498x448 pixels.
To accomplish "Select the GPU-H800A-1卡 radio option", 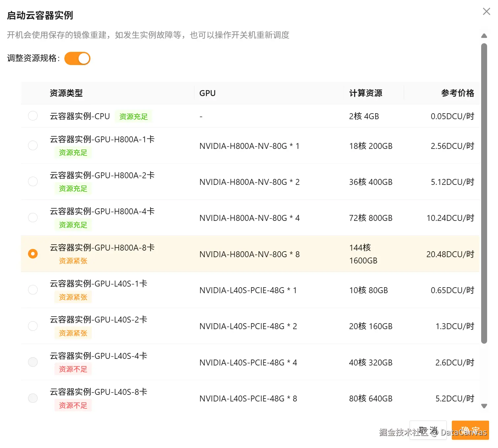I will pos(33,146).
